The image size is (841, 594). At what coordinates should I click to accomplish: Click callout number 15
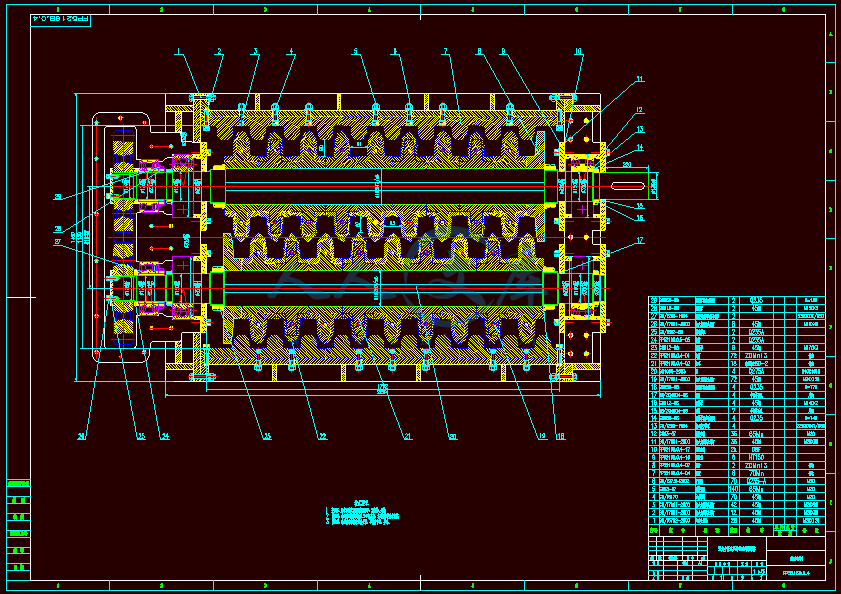(640, 206)
